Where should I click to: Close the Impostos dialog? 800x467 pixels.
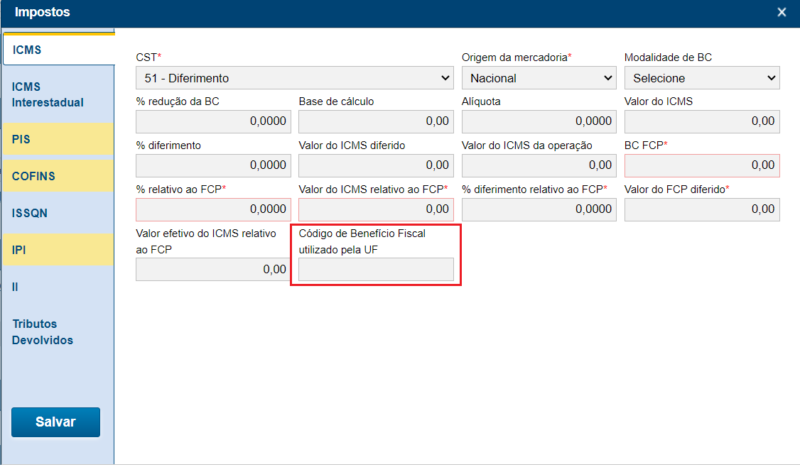click(x=781, y=12)
